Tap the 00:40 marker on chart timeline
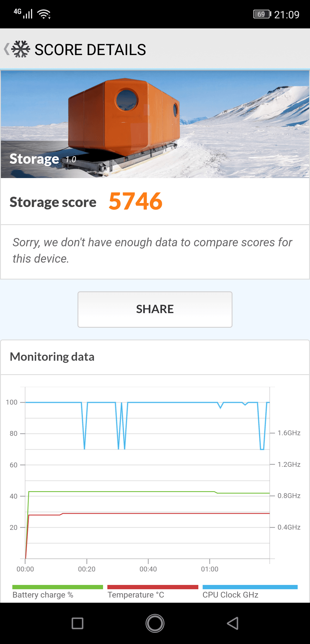310x644 pixels. [148, 569]
